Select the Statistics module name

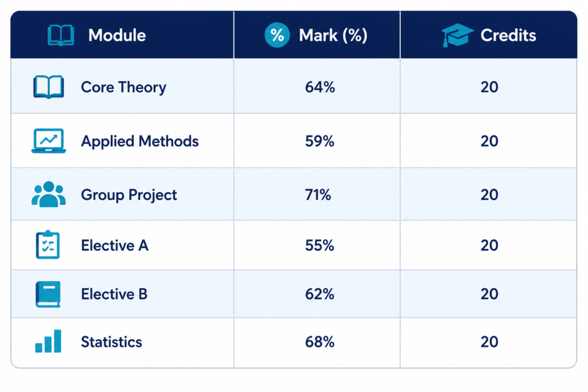(111, 342)
